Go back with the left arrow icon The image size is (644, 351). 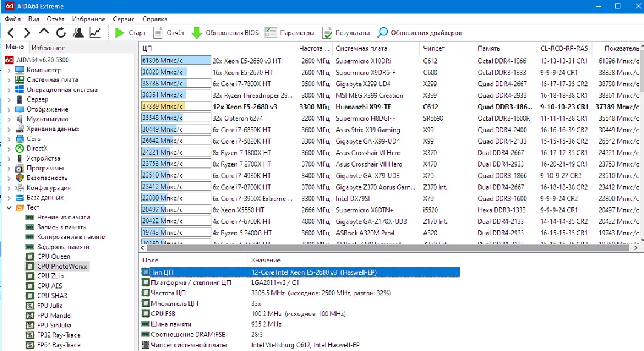11,33
